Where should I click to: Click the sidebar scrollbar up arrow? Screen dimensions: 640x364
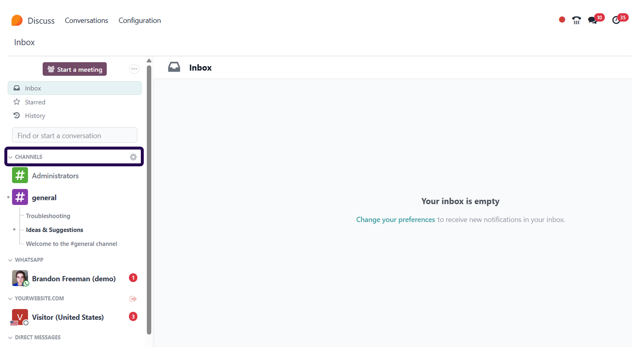click(149, 61)
